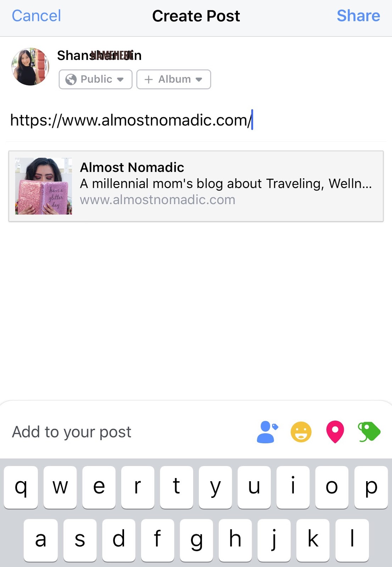Expand the Album dropdown arrow
Image resolution: width=392 pixels, height=567 pixels.
199,79
